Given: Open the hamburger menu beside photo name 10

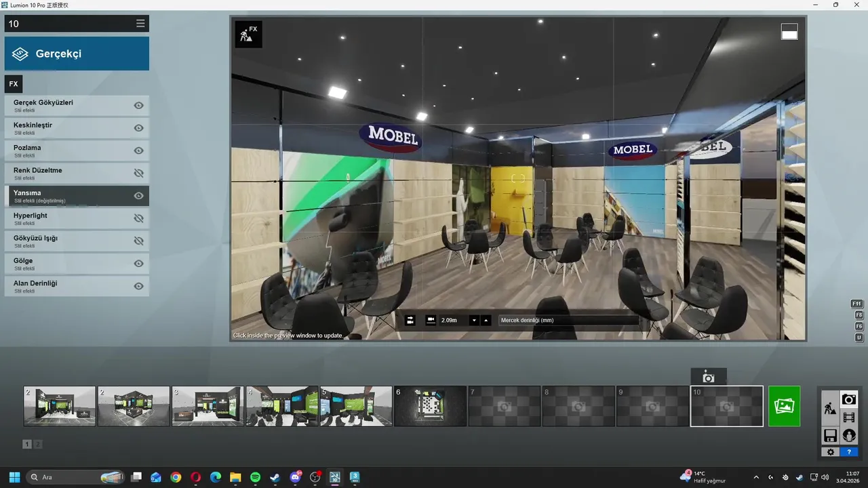Looking at the screenshot, I should [140, 24].
